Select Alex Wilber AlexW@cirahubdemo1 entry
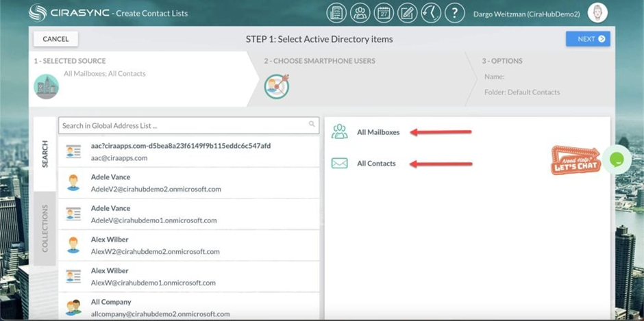This screenshot has width=644, height=321. (188, 277)
